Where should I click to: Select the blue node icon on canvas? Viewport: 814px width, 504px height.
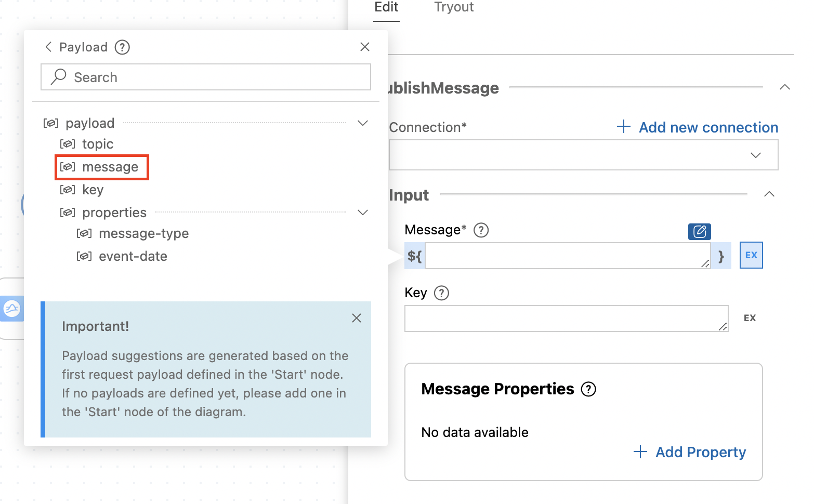pos(11,309)
